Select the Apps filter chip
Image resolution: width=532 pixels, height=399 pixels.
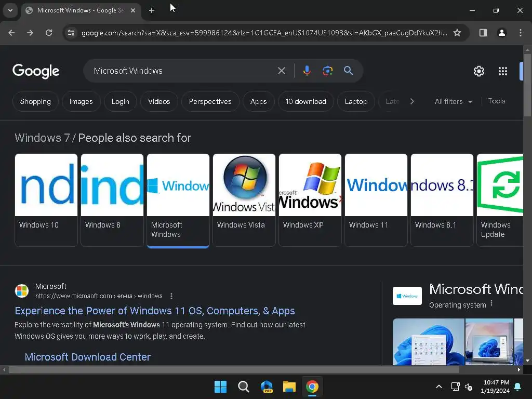tap(259, 101)
